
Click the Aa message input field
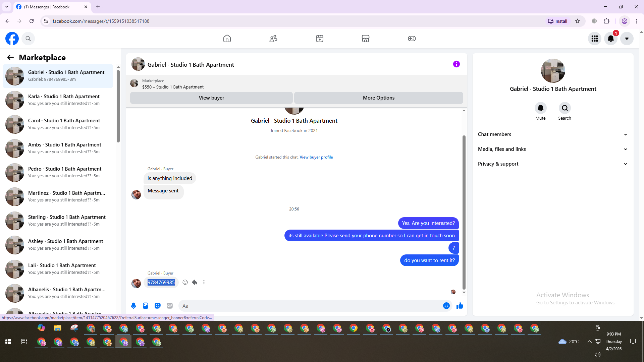[x=310, y=306]
